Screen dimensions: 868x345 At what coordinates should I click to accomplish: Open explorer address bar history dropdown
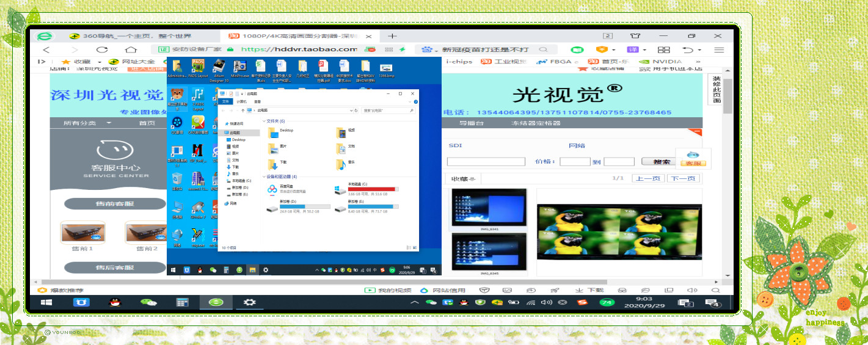tap(350, 111)
